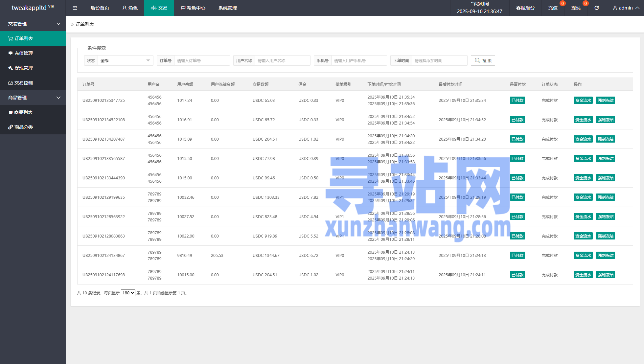Screen dimensions: 644x364
Task: Expand the admin user menu
Action: tap(626, 8)
